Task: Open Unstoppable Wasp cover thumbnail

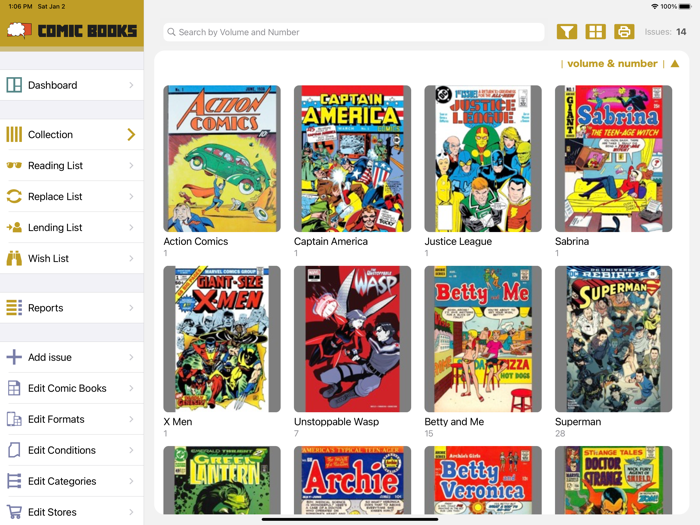Action: [352, 339]
